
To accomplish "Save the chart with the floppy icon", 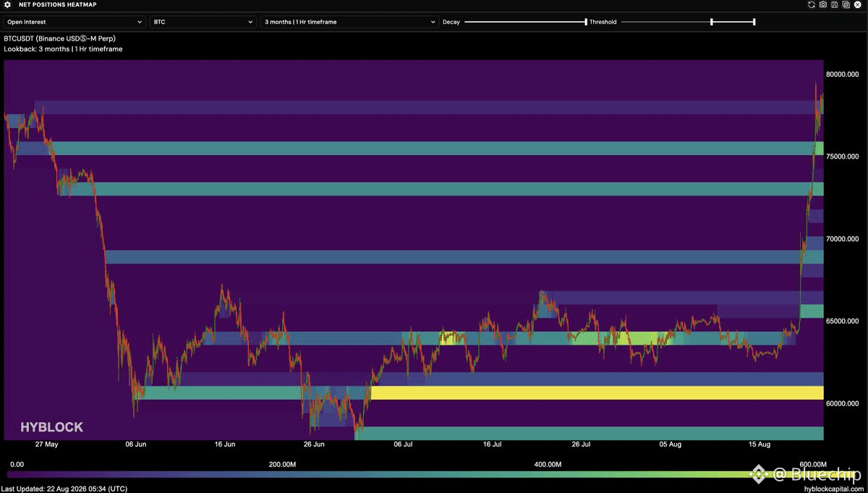I will click(x=835, y=5).
